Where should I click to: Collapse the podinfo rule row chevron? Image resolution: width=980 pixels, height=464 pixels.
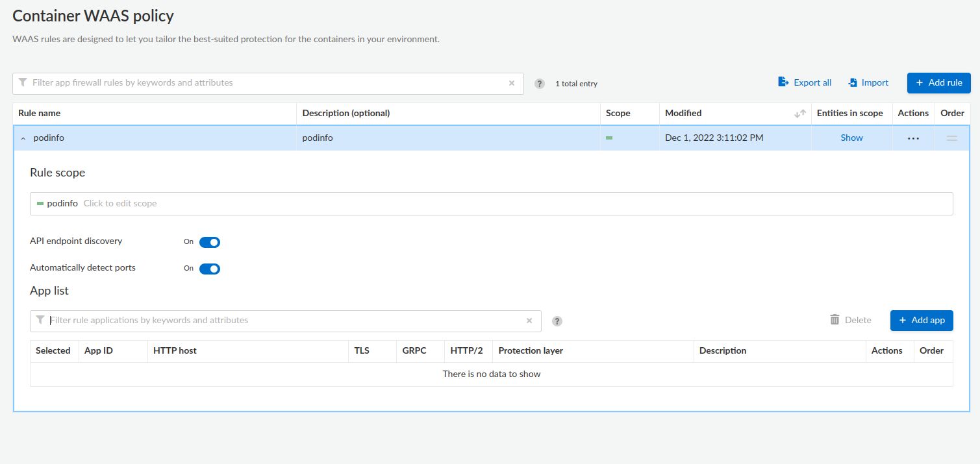tap(23, 138)
